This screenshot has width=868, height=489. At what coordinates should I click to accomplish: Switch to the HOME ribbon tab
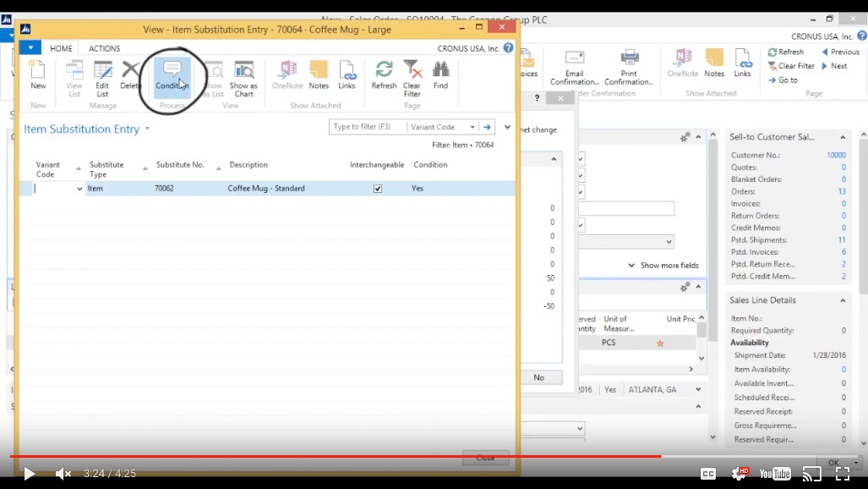click(x=61, y=48)
